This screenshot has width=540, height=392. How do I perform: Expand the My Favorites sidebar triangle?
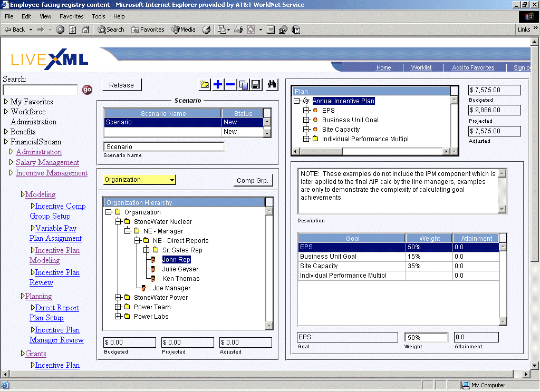(6, 102)
